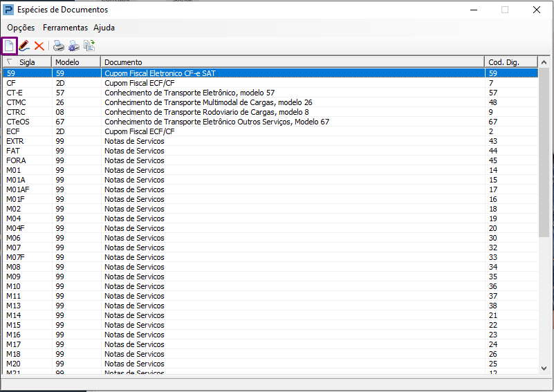
Task: Select the CT-E row
Action: point(270,93)
